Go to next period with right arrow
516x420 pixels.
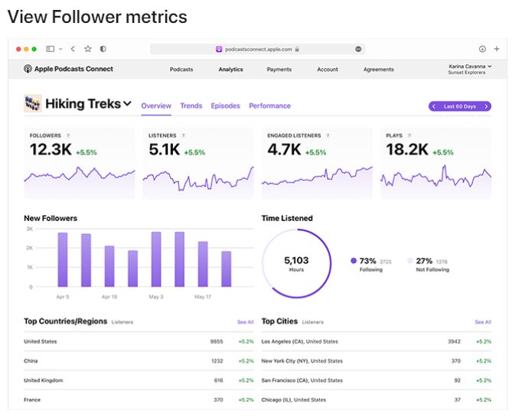click(486, 106)
